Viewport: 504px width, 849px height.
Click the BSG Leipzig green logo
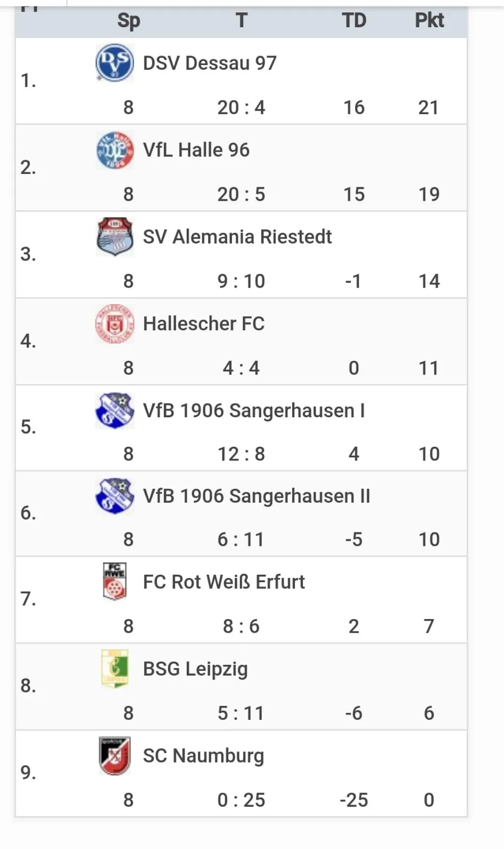[x=114, y=668]
